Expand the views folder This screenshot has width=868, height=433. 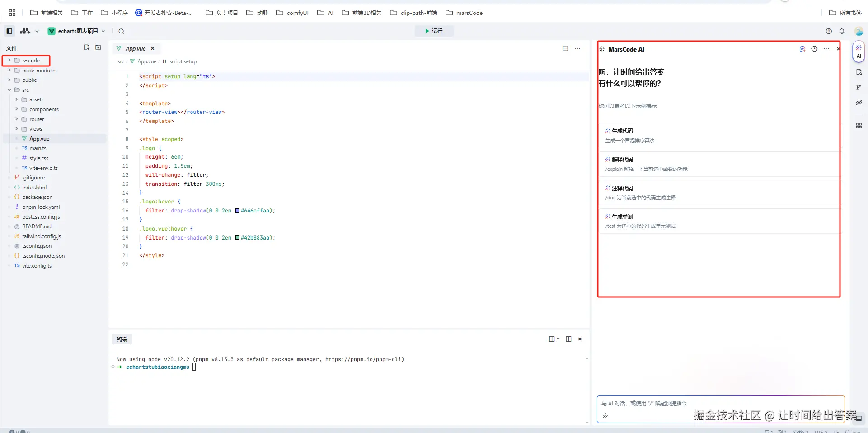[17, 129]
